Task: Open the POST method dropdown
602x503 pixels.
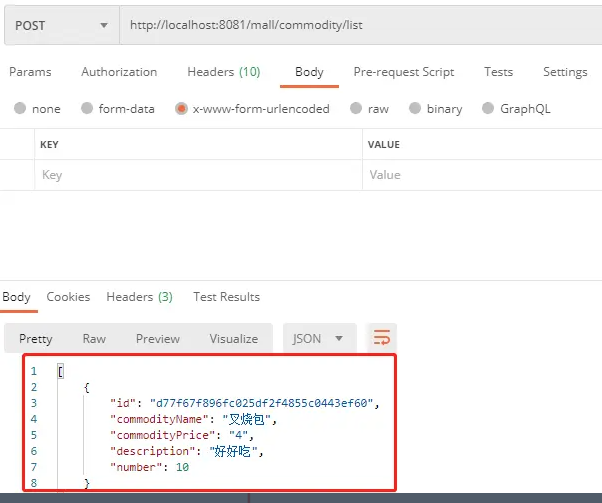Action: (62, 25)
